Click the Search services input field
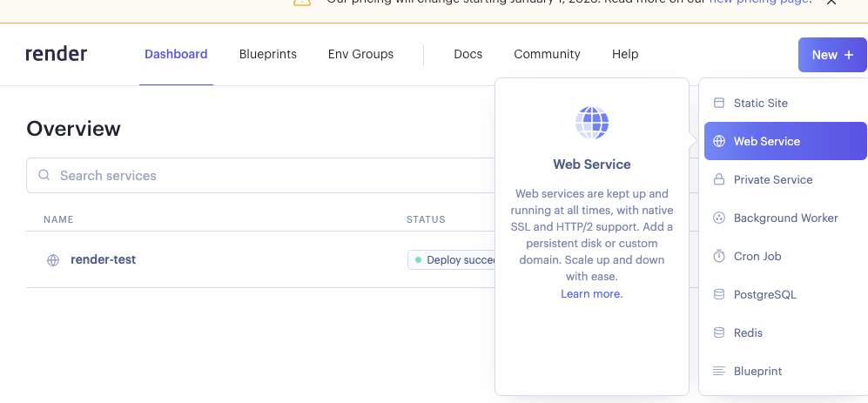Image resolution: width=868 pixels, height=403 pixels. [x=261, y=176]
